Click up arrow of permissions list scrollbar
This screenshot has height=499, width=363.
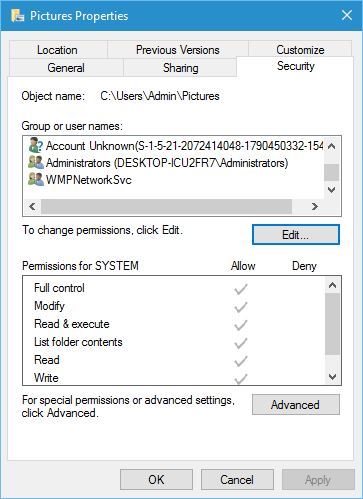click(332, 285)
